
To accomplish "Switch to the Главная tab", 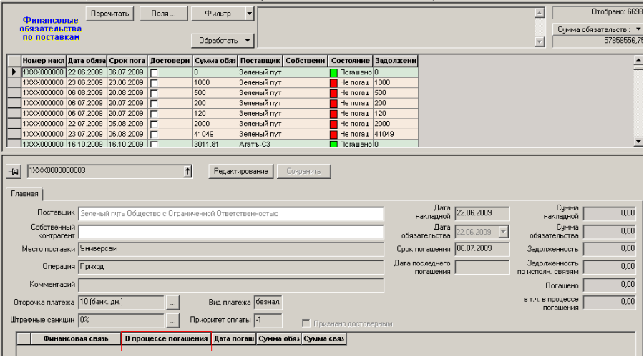I will [24, 194].
